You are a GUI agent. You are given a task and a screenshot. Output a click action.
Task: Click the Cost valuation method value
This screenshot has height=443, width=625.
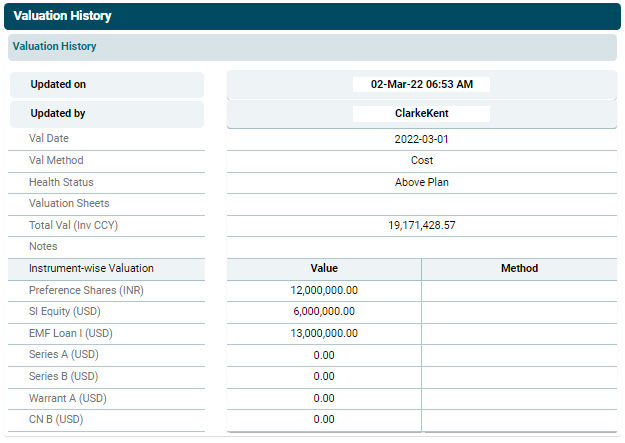point(421,160)
